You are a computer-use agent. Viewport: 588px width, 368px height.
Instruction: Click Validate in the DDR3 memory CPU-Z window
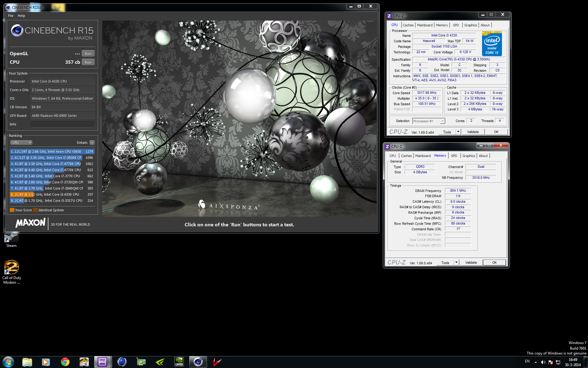(x=471, y=263)
